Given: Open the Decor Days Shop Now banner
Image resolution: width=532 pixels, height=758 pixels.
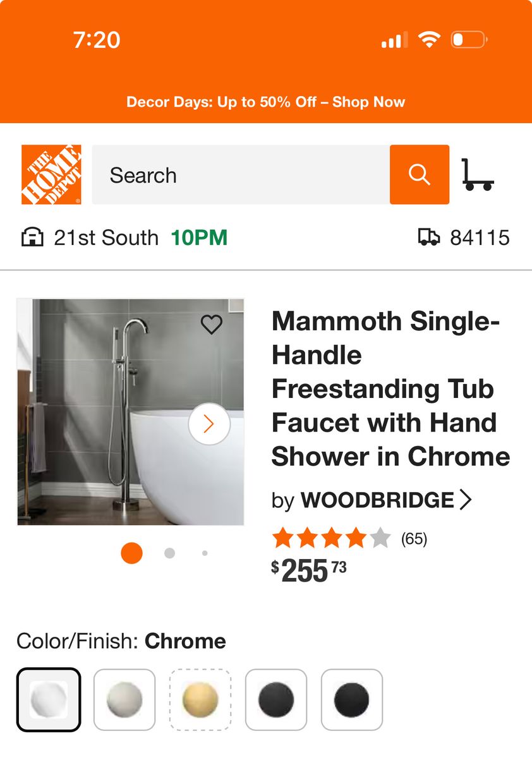Looking at the screenshot, I should tap(266, 102).
